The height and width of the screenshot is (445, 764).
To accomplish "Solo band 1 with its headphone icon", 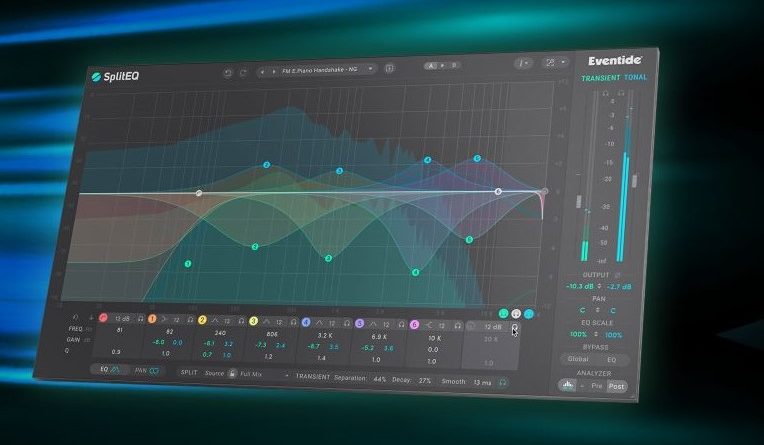I will click(191, 320).
